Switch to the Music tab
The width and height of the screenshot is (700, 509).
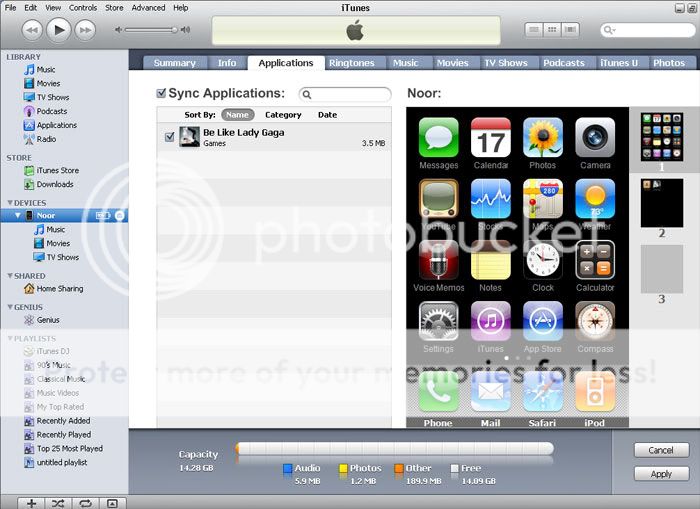tap(405, 63)
